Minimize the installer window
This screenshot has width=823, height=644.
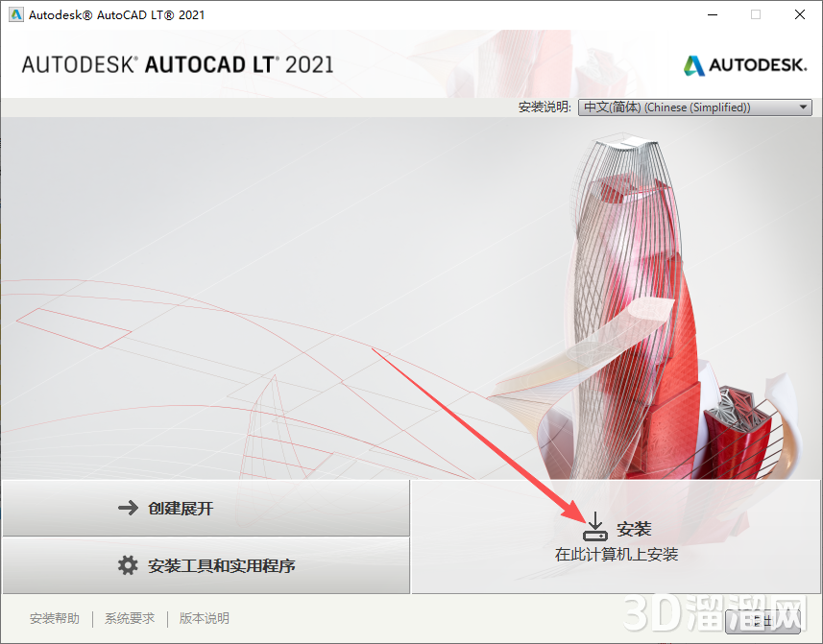click(x=711, y=14)
